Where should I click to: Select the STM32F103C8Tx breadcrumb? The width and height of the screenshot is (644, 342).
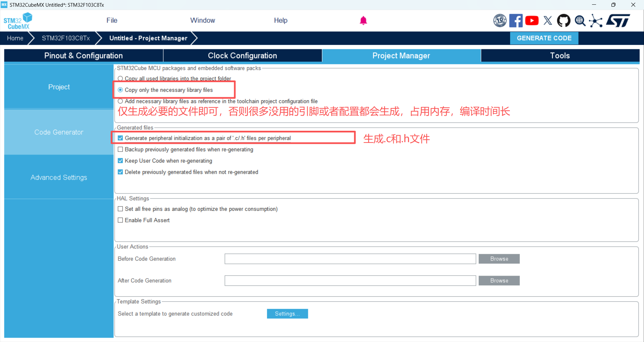click(66, 38)
